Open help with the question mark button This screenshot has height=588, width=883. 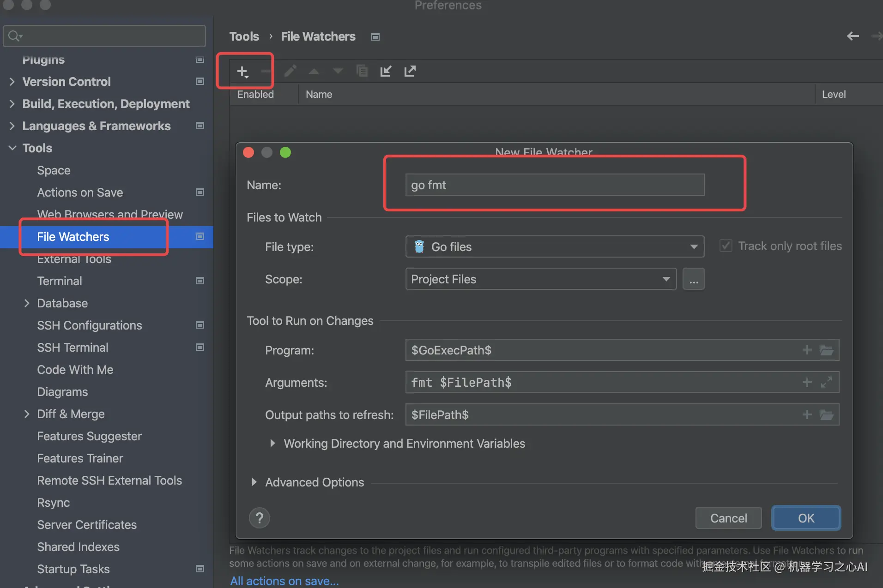pos(260,518)
